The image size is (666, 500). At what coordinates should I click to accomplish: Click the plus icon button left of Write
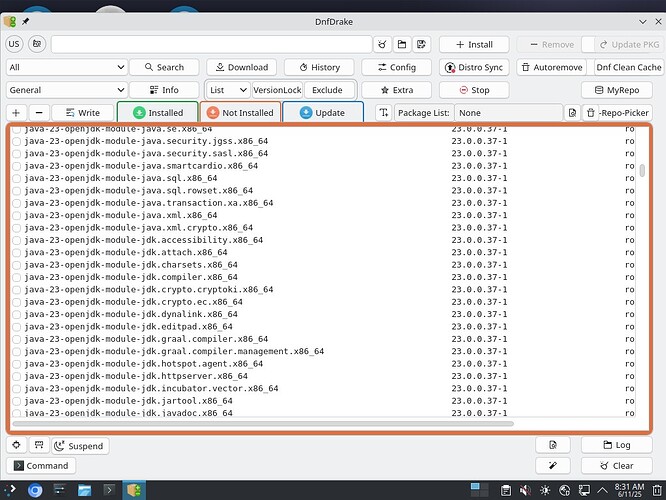[x=16, y=113]
